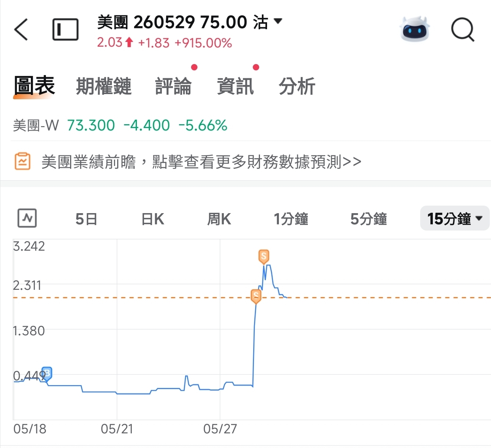
Task: Switch to the 資訊 tab
Action: pos(235,86)
